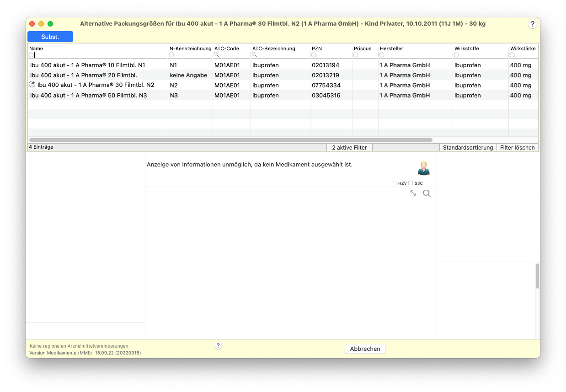
Task: Click the table horizontal scrollbar
Action: point(231,140)
